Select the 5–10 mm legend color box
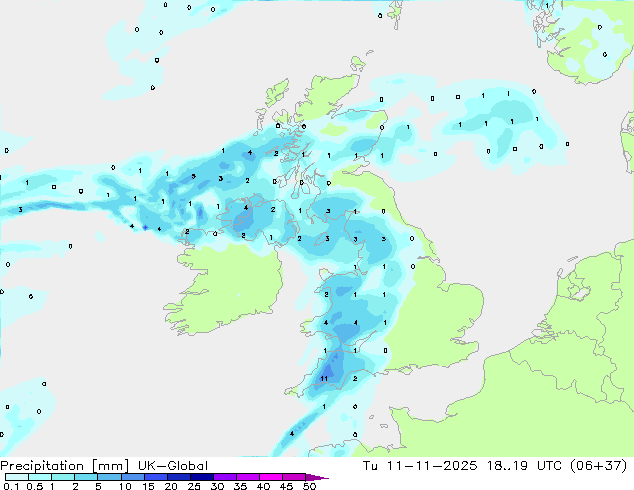The image size is (634, 490). (110, 477)
